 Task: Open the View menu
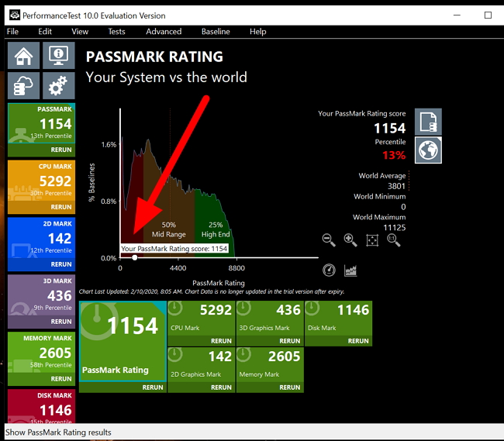(80, 32)
